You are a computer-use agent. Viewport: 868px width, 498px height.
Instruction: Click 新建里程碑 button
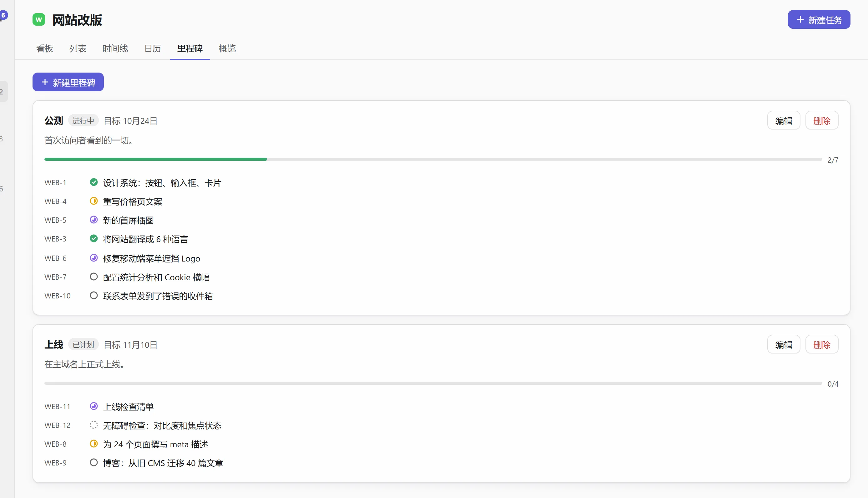pos(68,82)
